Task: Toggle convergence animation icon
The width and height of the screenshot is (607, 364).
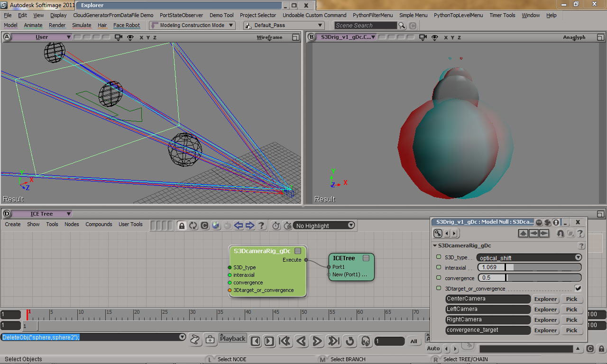Action: 439,278
